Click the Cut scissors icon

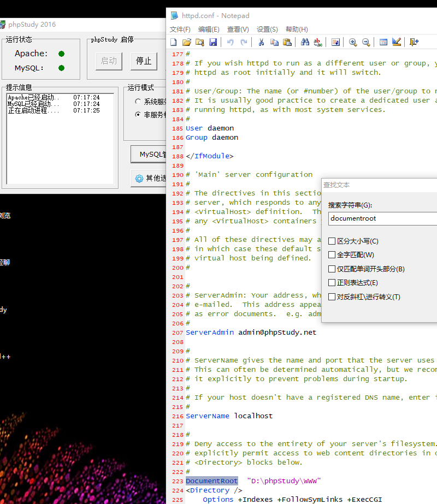[x=261, y=42]
